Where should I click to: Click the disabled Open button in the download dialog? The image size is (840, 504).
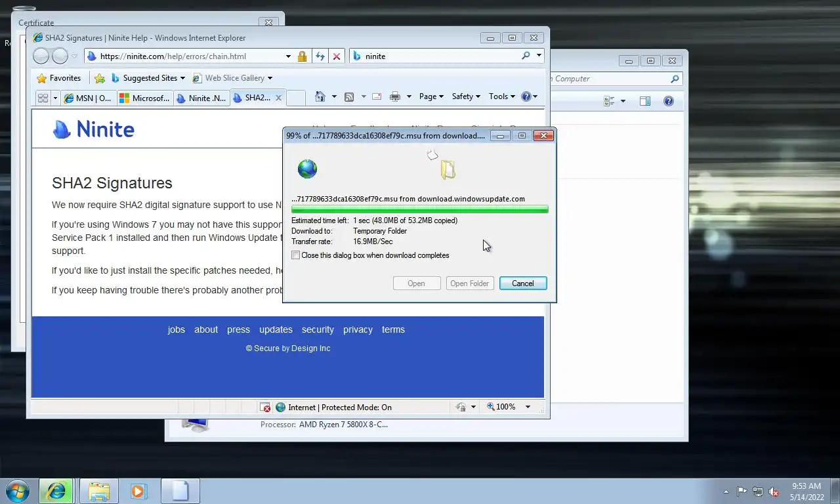416,283
